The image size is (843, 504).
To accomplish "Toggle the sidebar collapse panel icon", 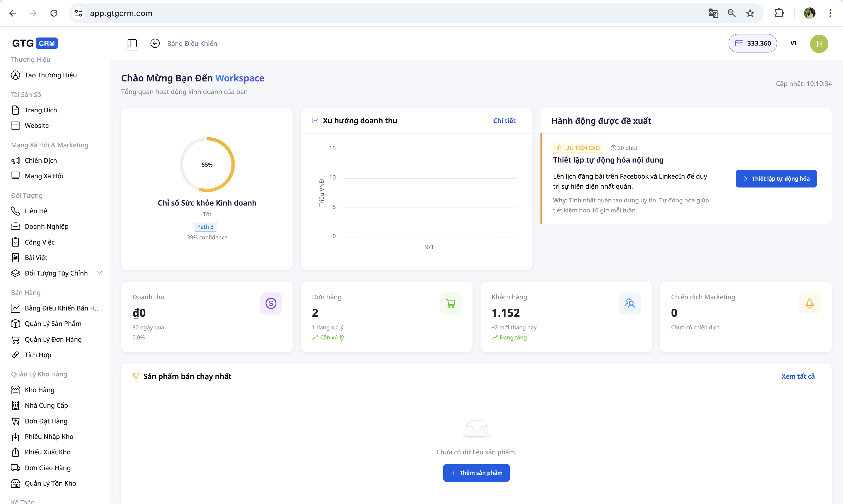I will 132,44.
